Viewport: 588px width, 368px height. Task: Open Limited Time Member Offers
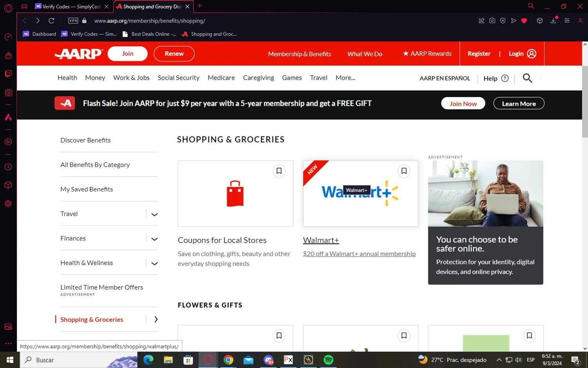pos(102,287)
